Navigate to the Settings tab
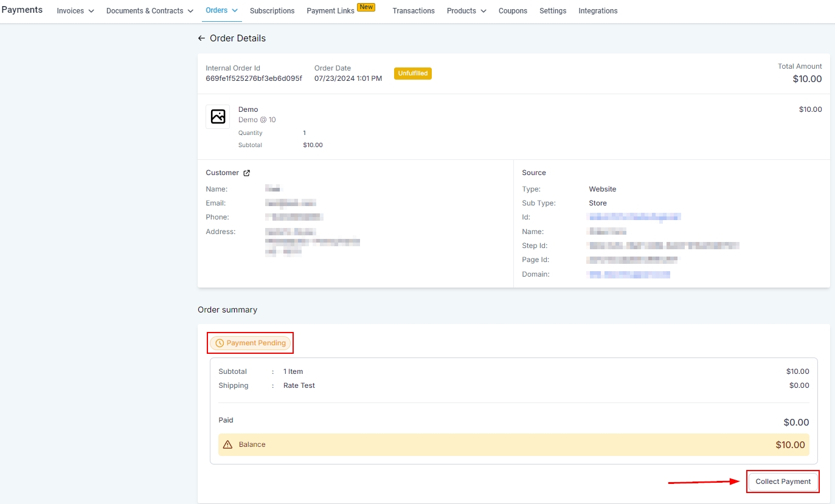835x504 pixels. 553,11
